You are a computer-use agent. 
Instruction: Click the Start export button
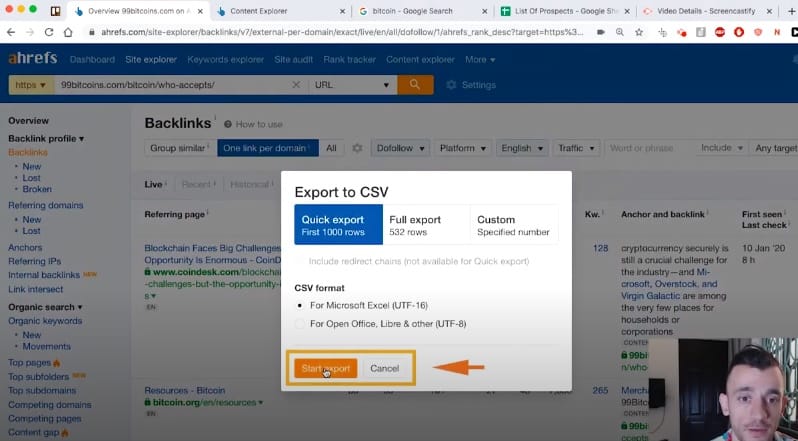(326, 368)
